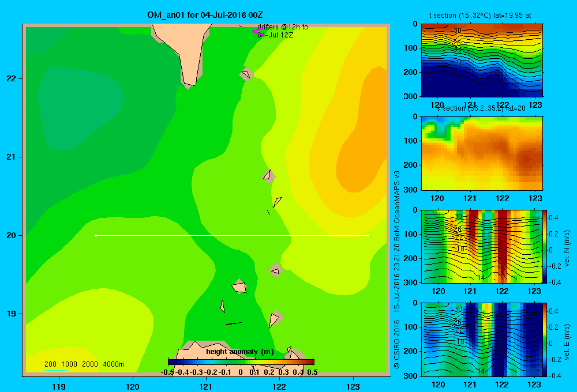Click latitude 22 tick label on main map
This screenshot has height=392, width=577.
tap(12, 78)
